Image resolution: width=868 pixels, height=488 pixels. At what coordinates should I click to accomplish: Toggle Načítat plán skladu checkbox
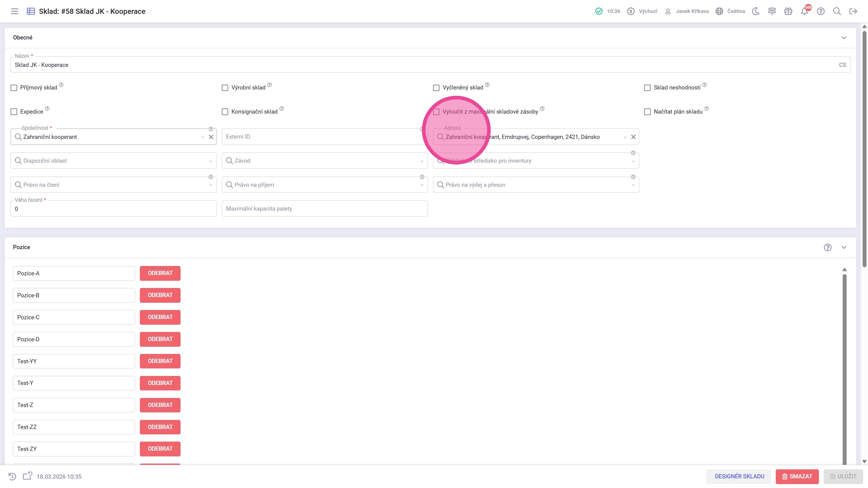click(x=647, y=112)
